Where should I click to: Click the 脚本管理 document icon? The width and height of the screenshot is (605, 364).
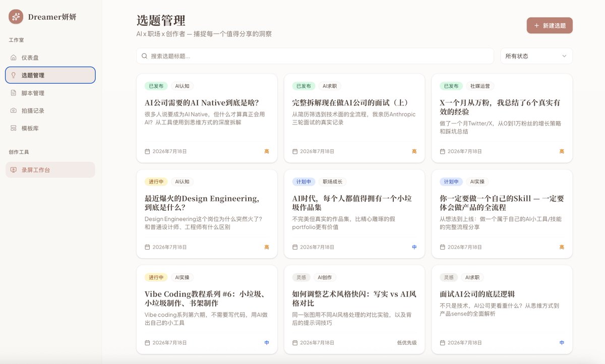point(14,93)
